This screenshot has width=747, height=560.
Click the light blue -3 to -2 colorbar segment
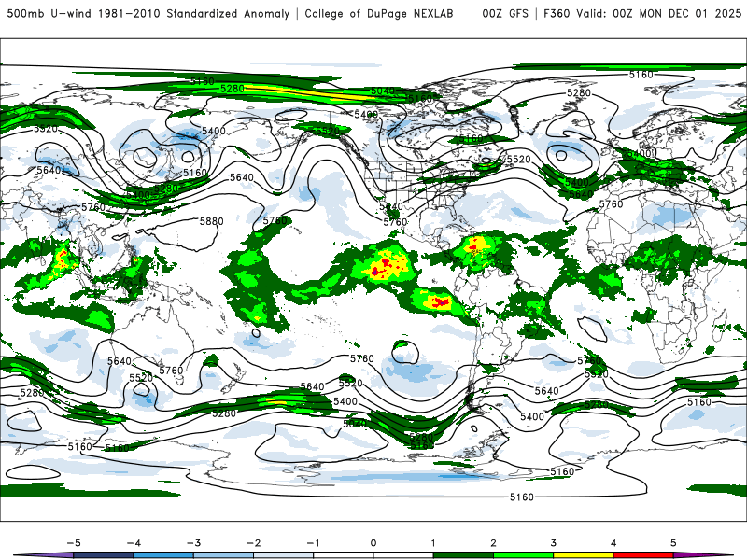click(223, 555)
